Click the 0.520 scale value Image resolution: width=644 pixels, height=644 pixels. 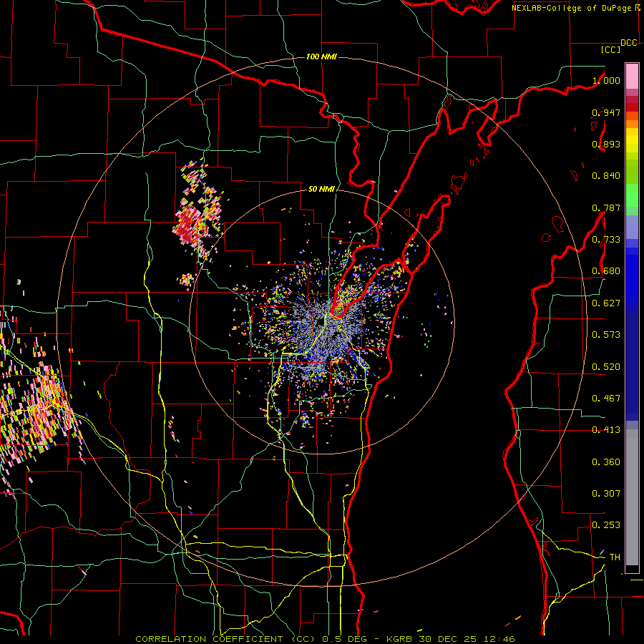tap(606, 367)
